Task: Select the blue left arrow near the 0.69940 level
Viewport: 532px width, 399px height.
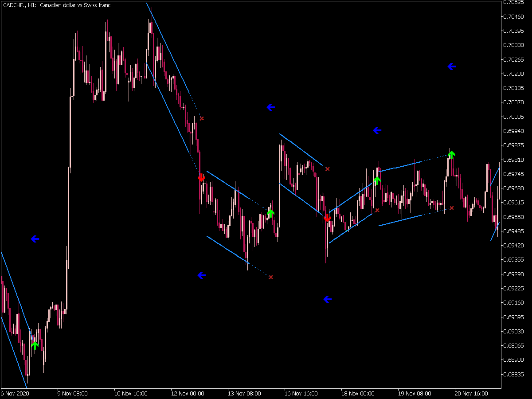Action: pos(377,130)
